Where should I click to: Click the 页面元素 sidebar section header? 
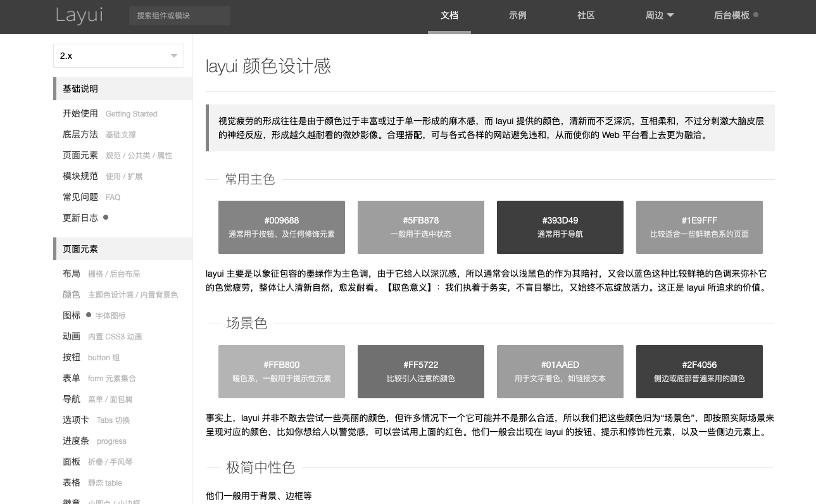pos(123,249)
